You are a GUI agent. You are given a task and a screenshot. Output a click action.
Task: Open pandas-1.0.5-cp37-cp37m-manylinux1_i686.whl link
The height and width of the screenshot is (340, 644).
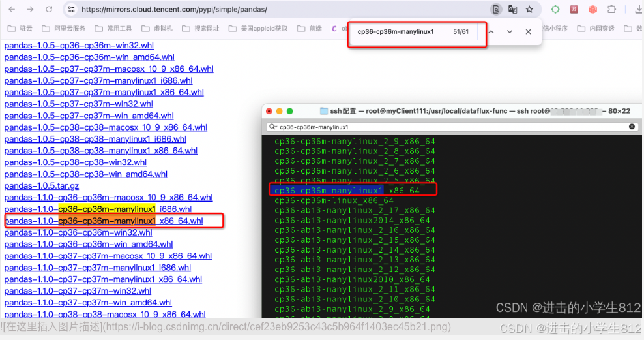[98, 80]
